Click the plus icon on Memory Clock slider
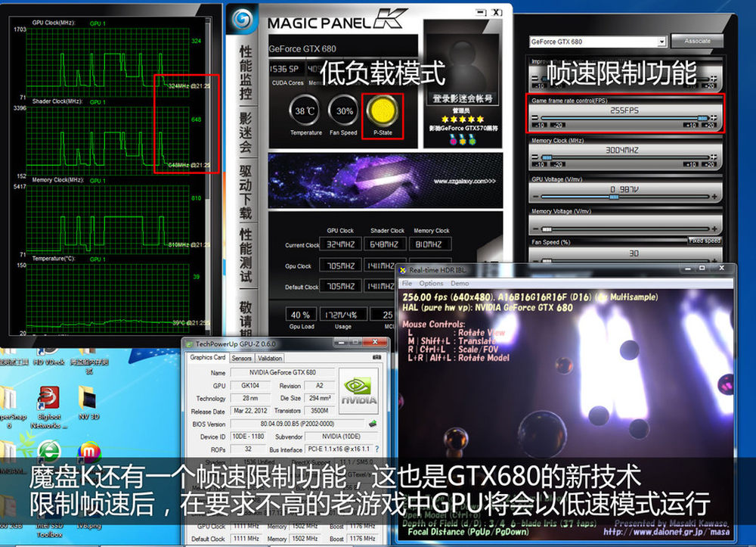 714,157
